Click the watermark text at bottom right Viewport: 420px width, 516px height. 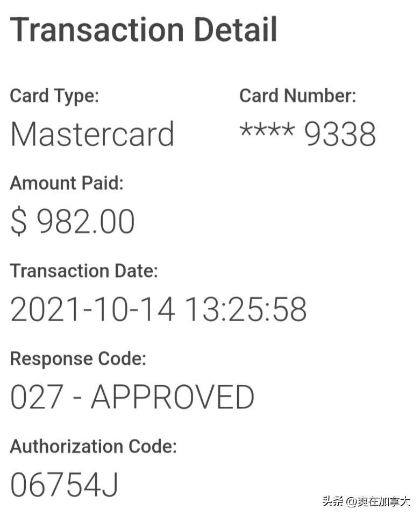[x=366, y=501]
